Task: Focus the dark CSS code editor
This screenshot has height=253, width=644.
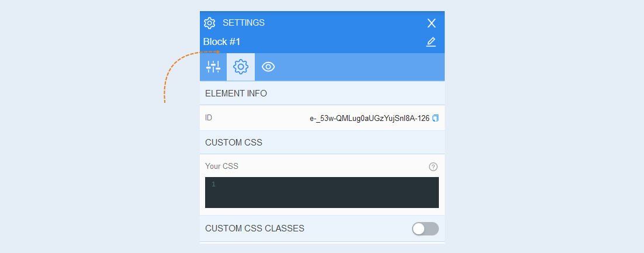Action: [x=322, y=193]
